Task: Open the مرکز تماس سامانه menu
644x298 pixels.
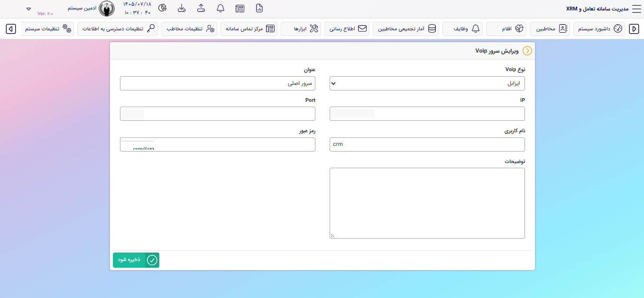Action: tap(249, 29)
